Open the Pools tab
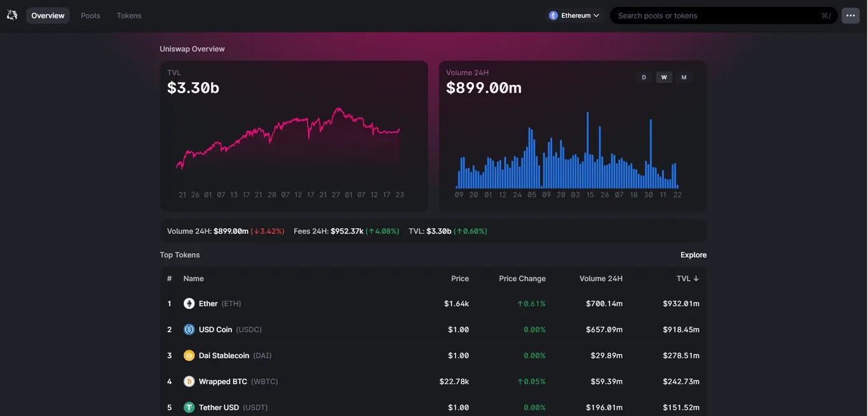Screen dimensions: 868x416 pyautogui.click(x=90, y=15)
